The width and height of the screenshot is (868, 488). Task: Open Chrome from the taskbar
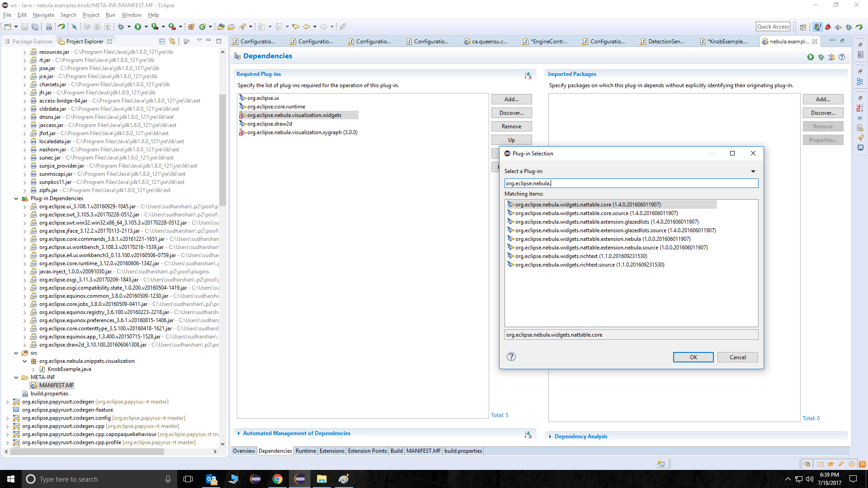pyautogui.click(x=278, y=479)
